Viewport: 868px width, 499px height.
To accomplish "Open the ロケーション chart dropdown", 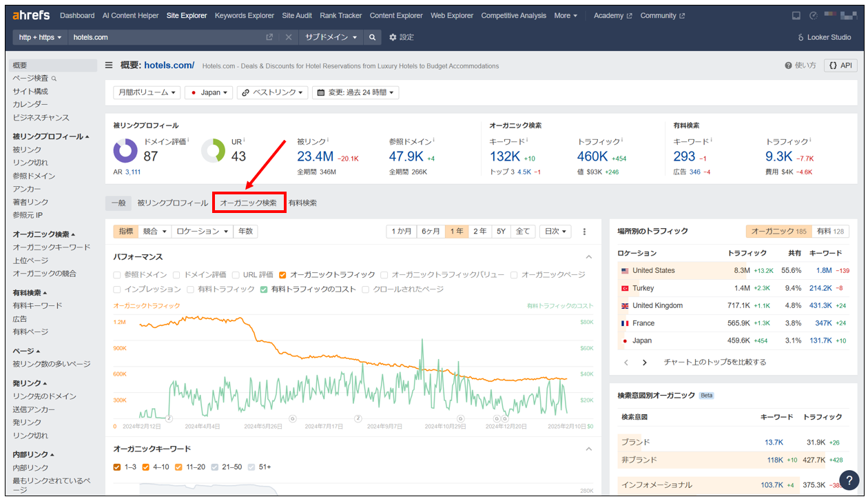I will pos(202,232).
